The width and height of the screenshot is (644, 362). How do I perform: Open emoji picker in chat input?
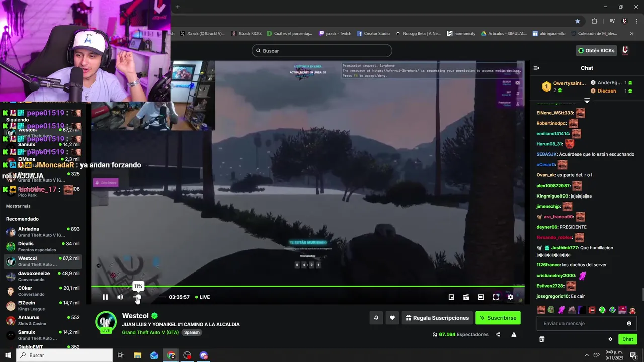[x=629, y=323]
